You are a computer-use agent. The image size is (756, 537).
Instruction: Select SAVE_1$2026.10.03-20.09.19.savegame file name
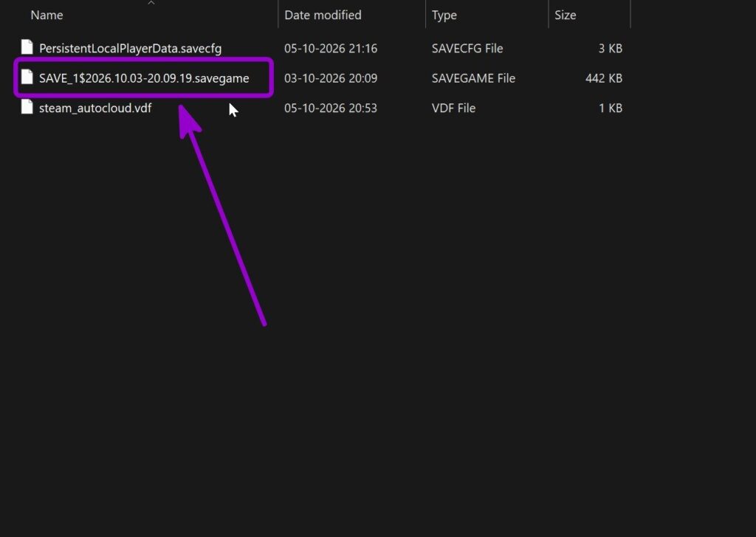(x=144, y=78)
